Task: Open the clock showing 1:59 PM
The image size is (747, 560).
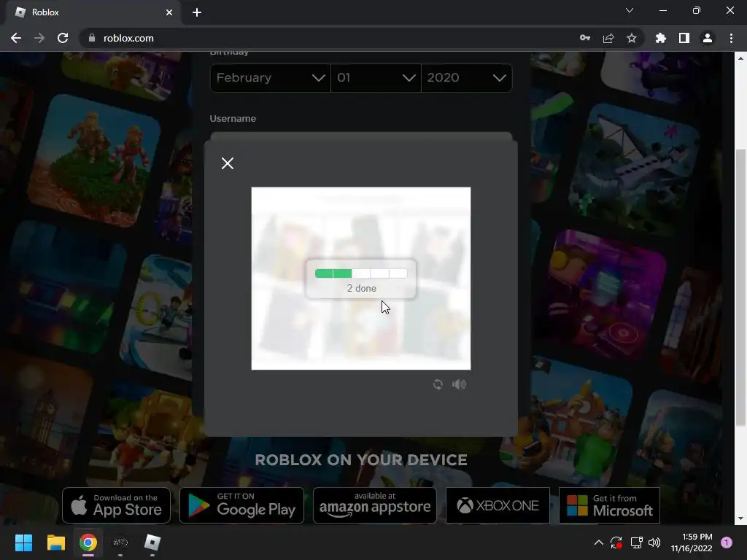Action: (x=692, y=542)
